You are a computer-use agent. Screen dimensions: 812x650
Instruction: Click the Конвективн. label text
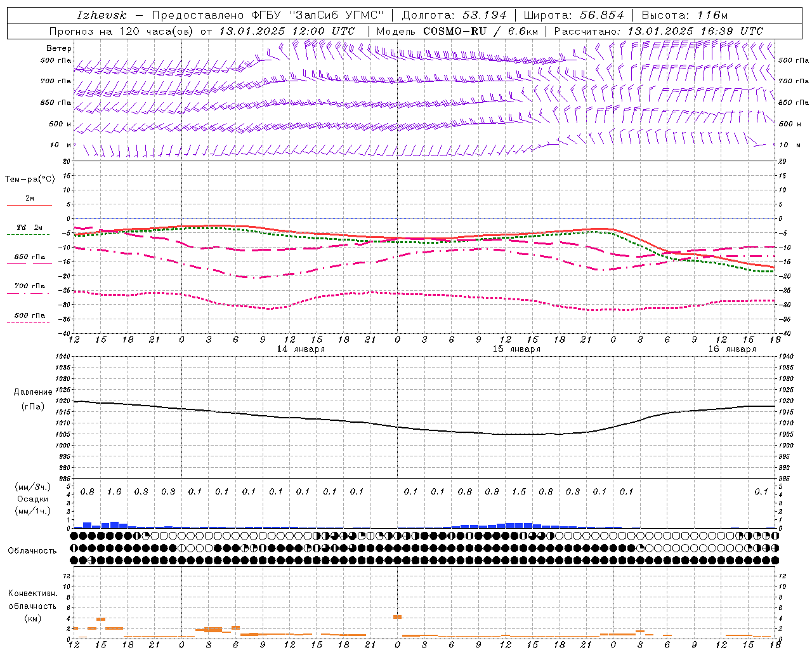32,594
